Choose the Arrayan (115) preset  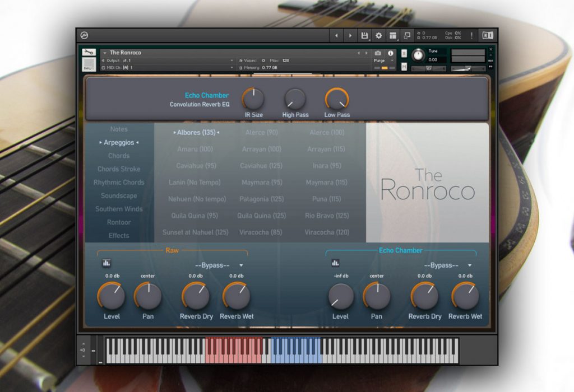(x=326, y=149)
